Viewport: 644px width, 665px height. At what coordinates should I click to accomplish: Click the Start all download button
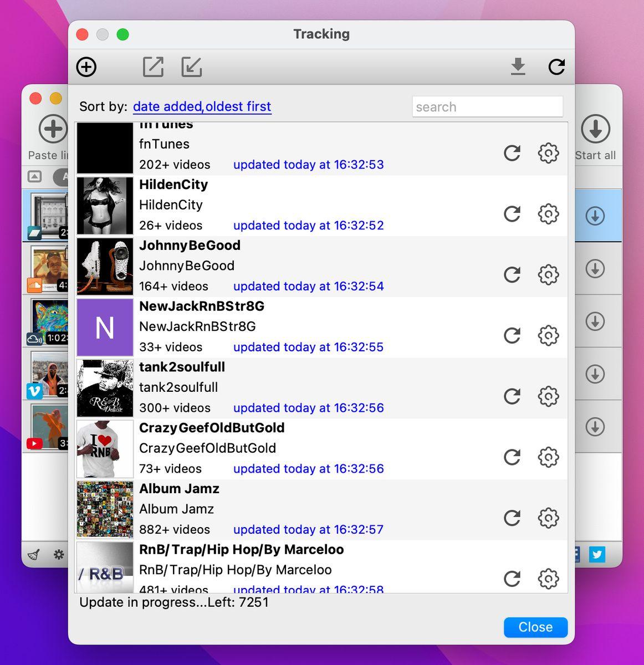pos(595,136)
